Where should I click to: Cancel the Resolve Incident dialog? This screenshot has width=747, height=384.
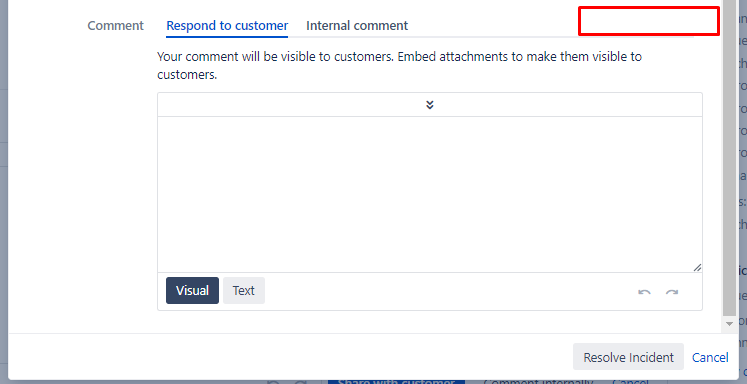[710, 357]
